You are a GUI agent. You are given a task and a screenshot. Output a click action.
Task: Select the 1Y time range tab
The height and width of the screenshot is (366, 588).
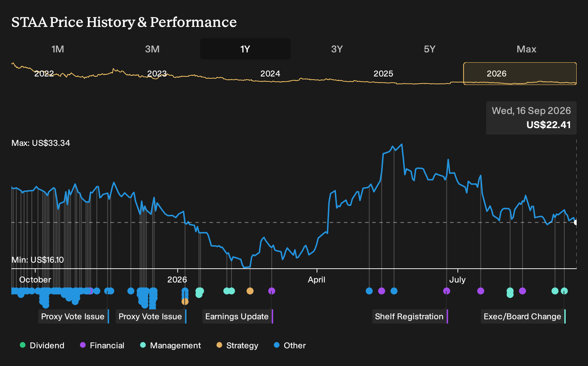pyautogui.click(x=246, y=49)
